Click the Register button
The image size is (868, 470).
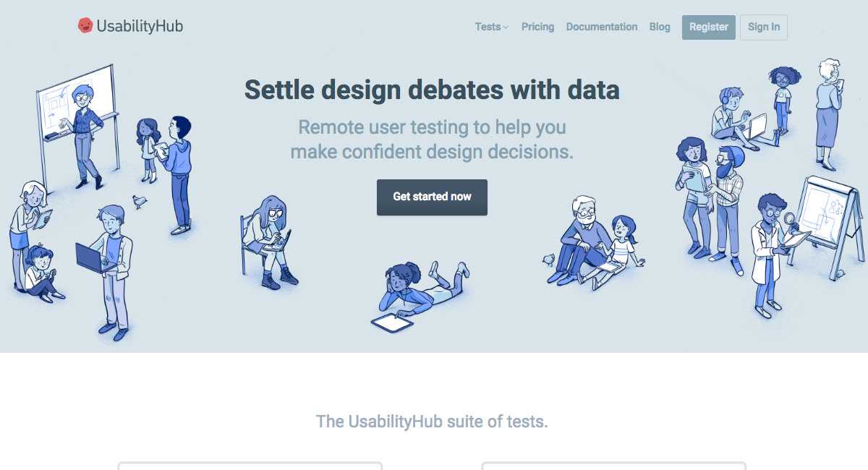tap(709, 27)
